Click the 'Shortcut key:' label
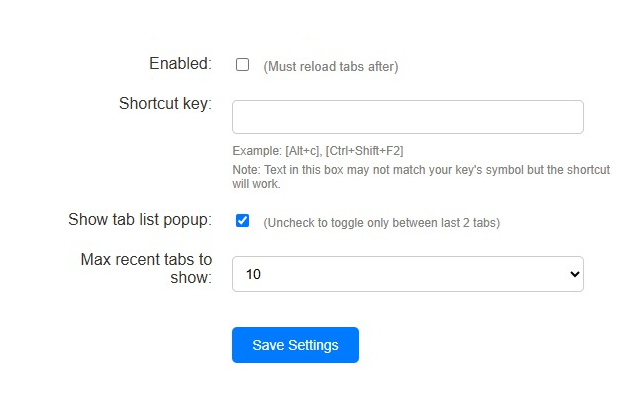 pos(165,103)
